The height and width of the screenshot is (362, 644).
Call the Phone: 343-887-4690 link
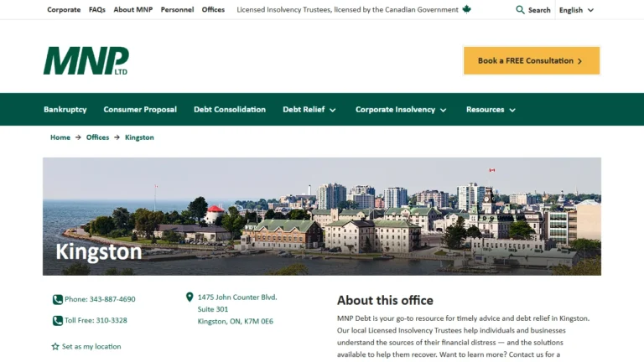pyautogui.click(x=100, y=299)
